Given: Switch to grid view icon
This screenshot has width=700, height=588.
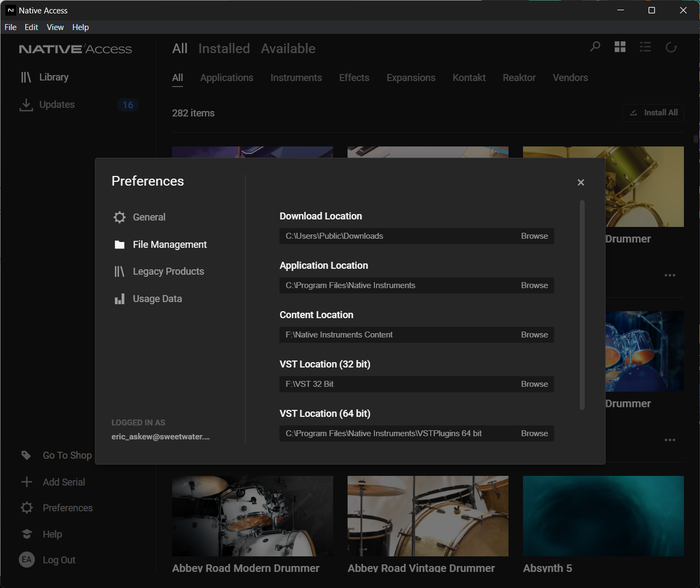Looking at the screenshot, I should [620, 47].
